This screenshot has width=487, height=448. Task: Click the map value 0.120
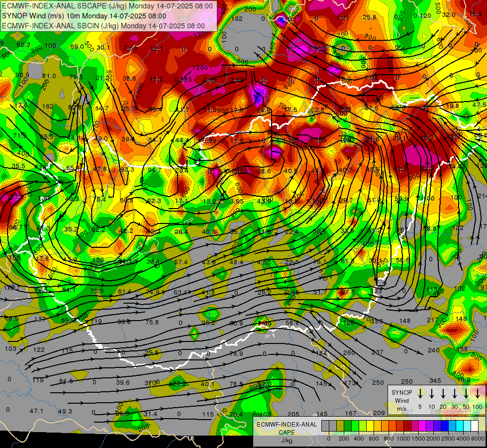tap(422, 16)
